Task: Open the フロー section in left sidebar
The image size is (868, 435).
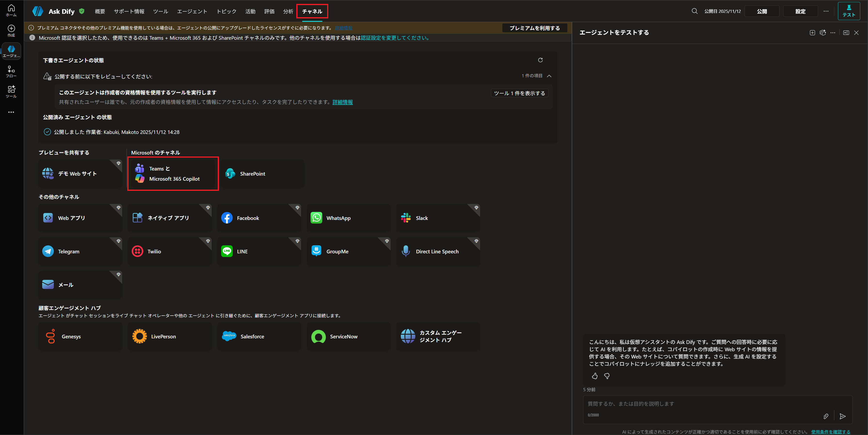Action: [11, 70]
